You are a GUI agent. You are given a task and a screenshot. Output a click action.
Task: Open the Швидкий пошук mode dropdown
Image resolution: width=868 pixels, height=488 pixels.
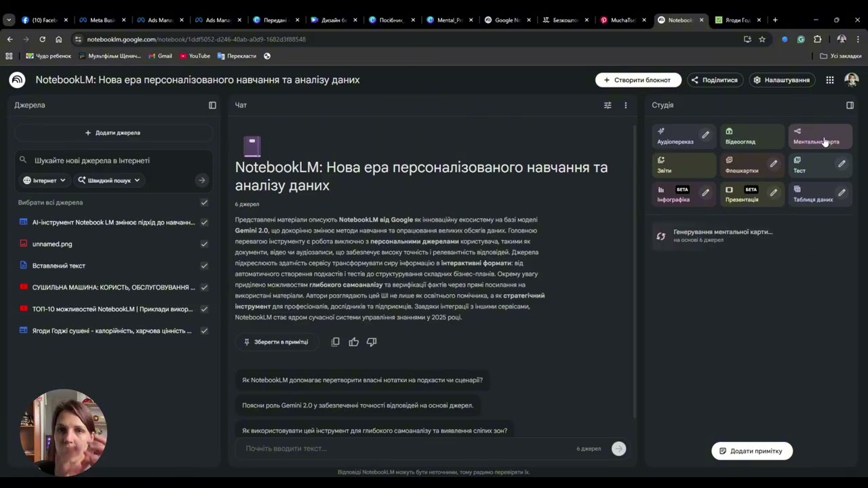click(108, 180)
